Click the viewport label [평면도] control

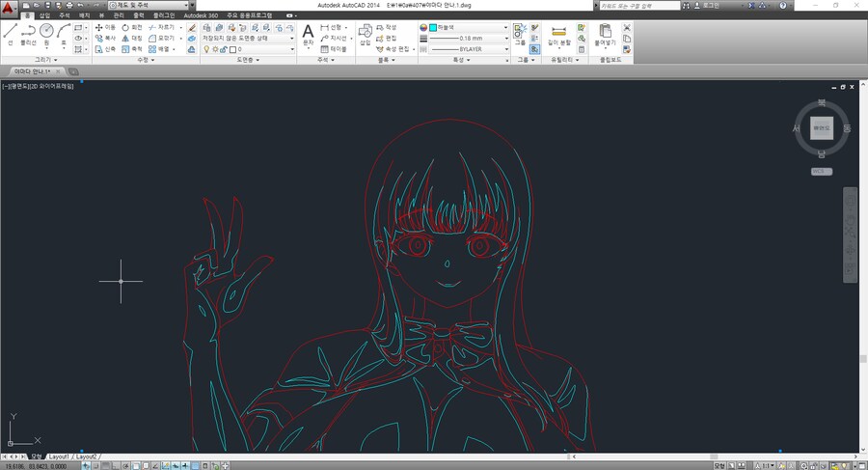click(19, 87)
